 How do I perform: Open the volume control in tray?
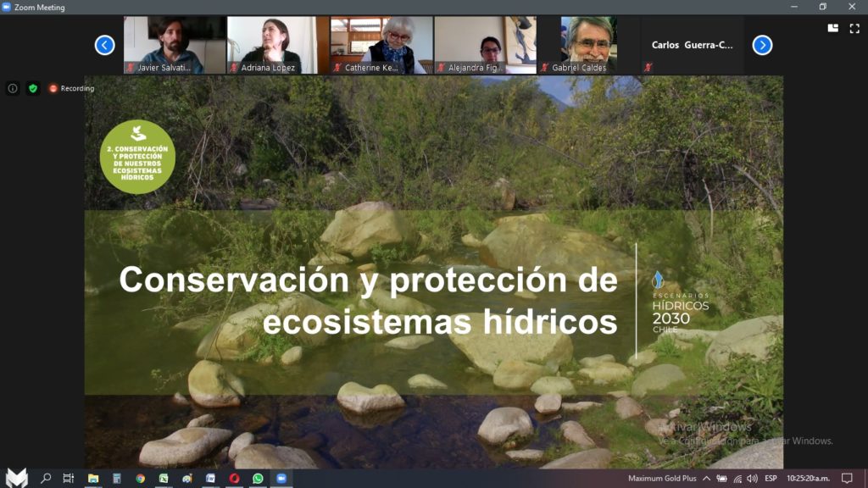[752, 479]
